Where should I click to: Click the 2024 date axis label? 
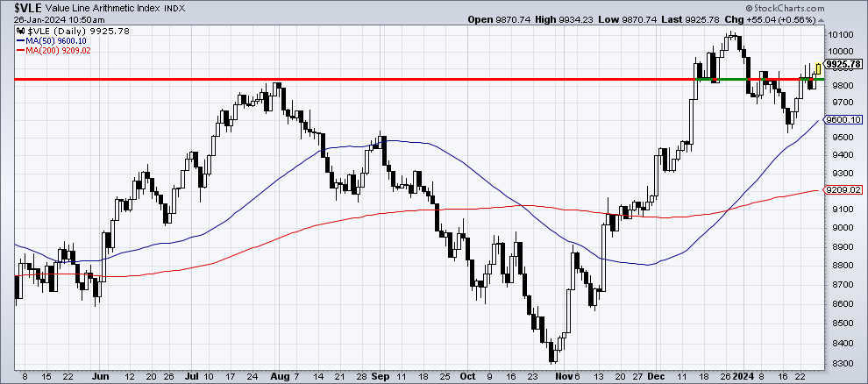pyautogui.click(x=745, y=376)
